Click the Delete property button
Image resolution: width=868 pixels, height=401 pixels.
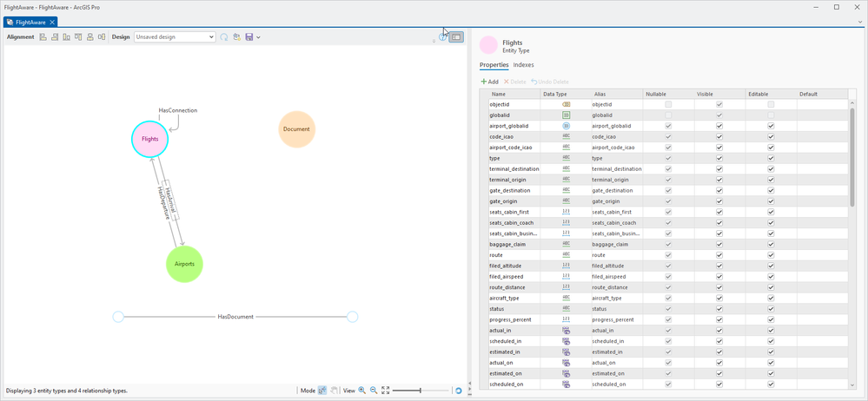tap(514, 82)
